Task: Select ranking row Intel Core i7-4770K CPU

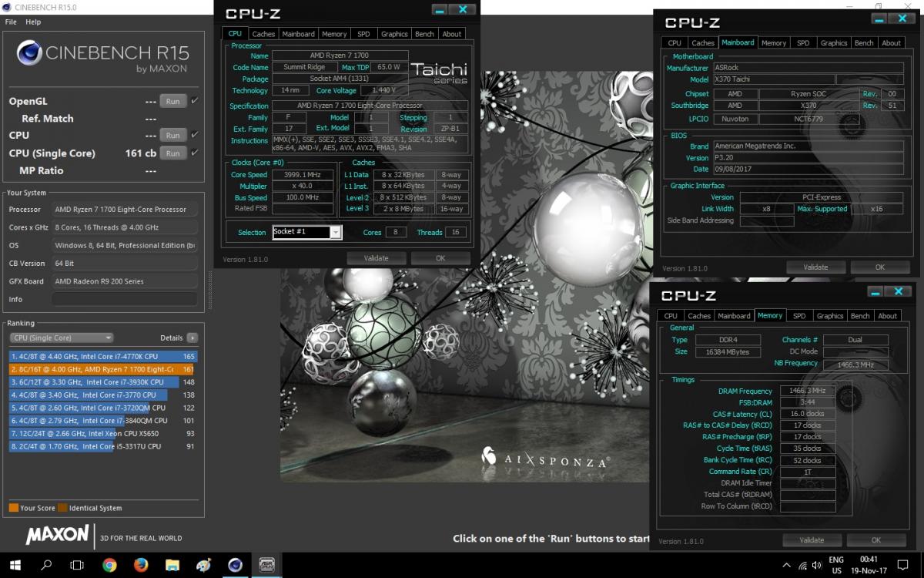Action: (103, 357)
